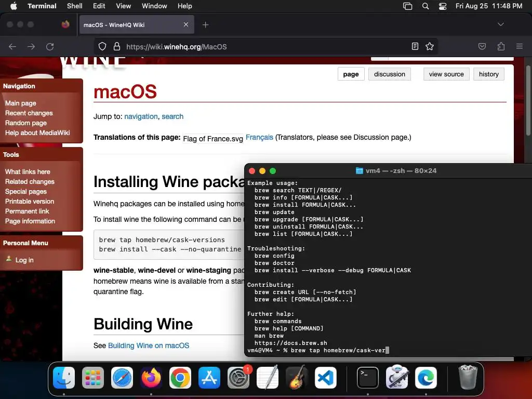The width and height of the screenshot is (532, 399).
Task: Click the site security padlock icon
Action: 117,46
